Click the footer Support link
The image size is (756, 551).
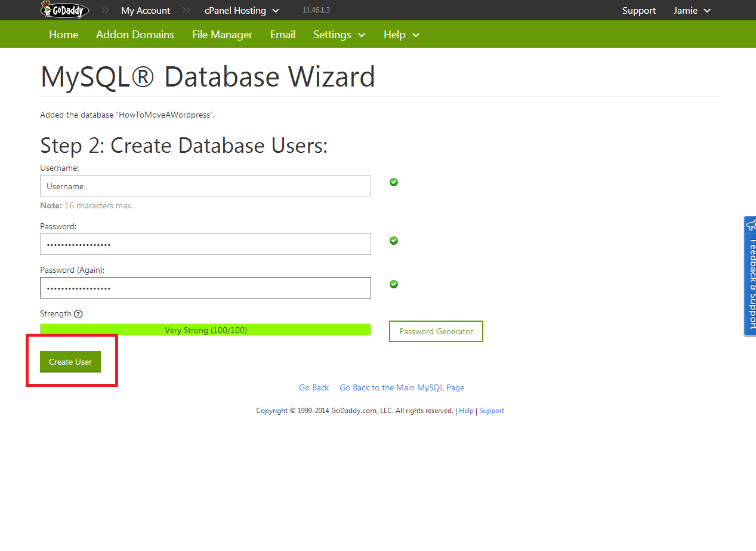pos(492,411)
